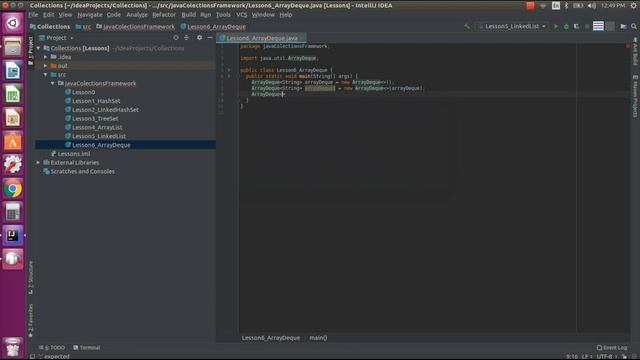Expand External Libraries node

pyautogui.click(x=39, y=162)
